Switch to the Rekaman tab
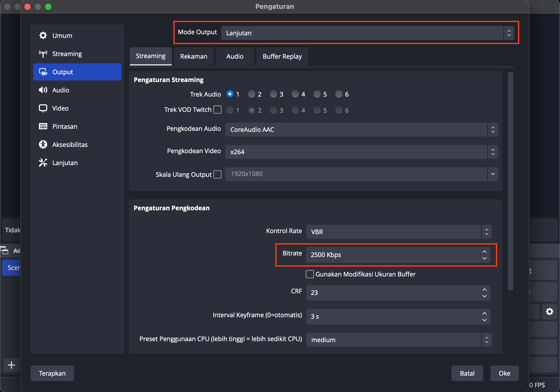560x392 pixels. [194, 56]
